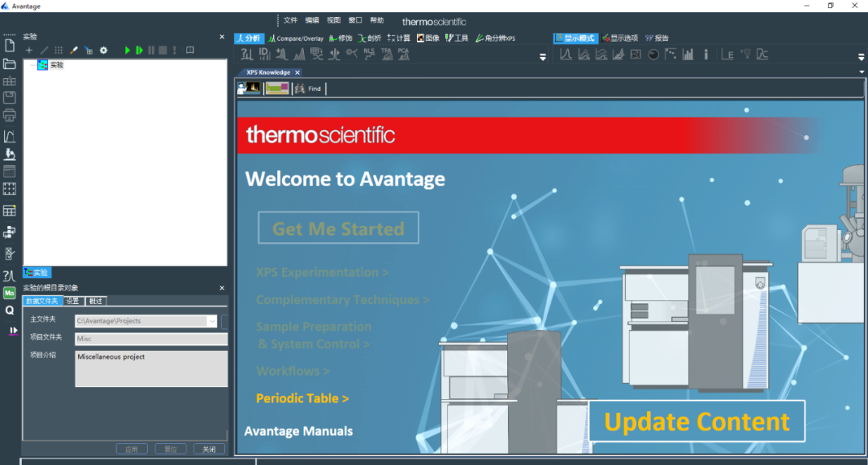Open the Periodic Table link
This screenshot has width=868, height=465.
tap(302, 398)
